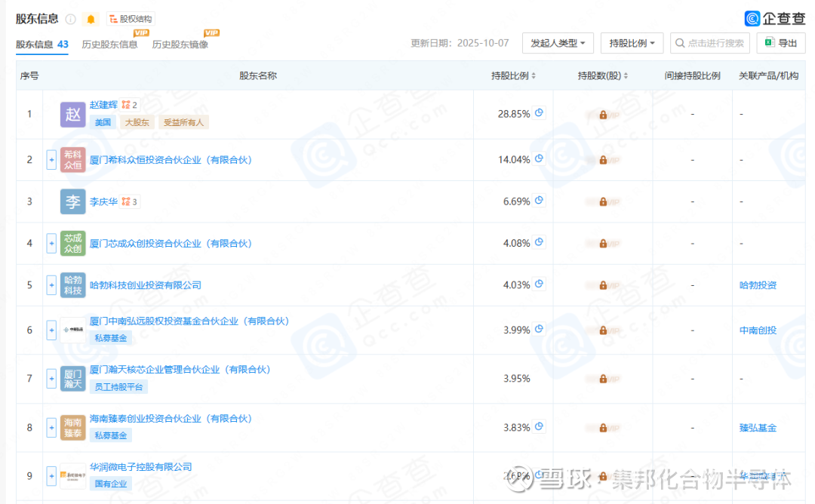815x504 pixels.
Task: Expand row 6 厦门中南弘远 shareholder
Action: (51, 330)
